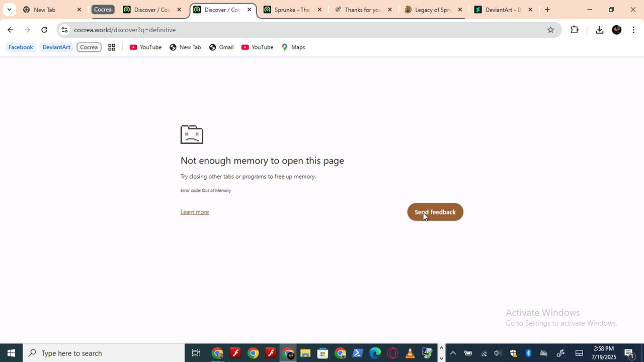Image resolution: width=644 pixels, height=362 pixels.
Task: Open the tab search dropdown arrow
Action: pyautogui.click(x=9, y=10)
